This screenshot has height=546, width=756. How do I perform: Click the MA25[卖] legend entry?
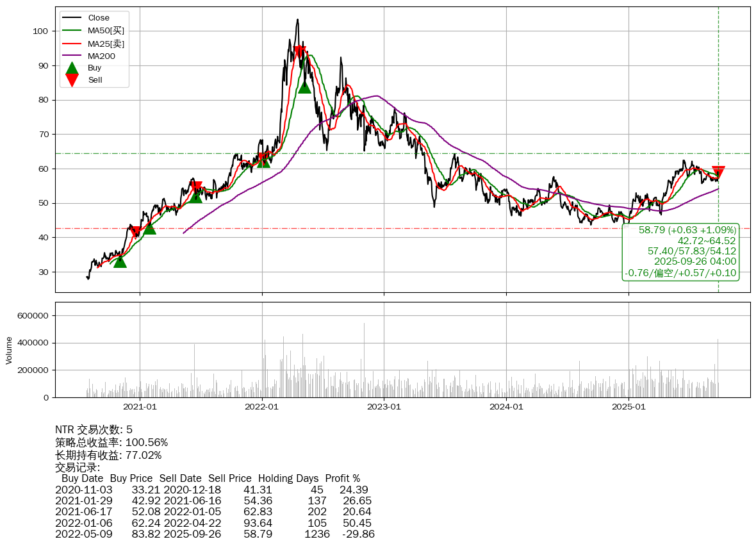pos(106,44)
